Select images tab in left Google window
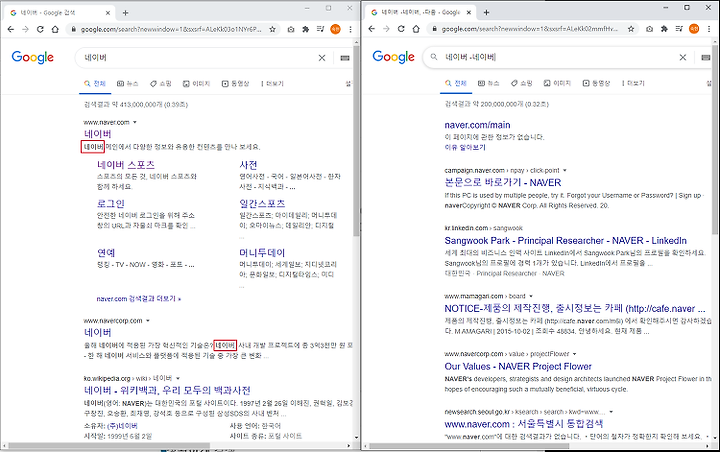This screenshot has width=720, height=452. click(196, 84)
